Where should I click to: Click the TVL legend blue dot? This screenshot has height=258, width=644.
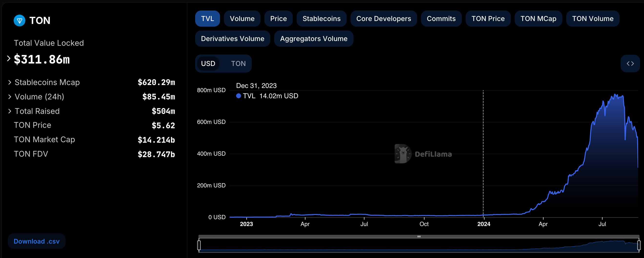coord(239,96)
